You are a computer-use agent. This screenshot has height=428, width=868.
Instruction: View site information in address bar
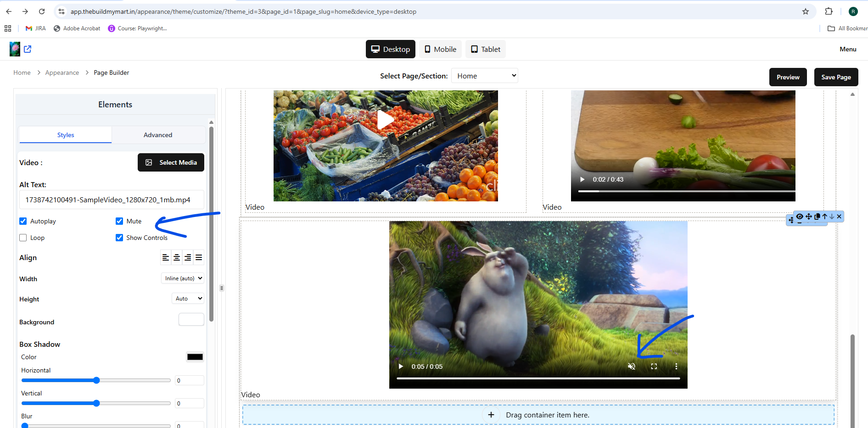[x=62, y=11]
